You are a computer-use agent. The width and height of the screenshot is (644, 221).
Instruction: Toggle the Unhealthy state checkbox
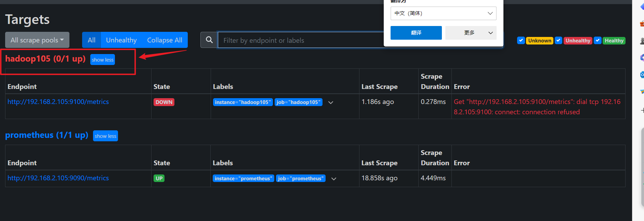point(558,40)
